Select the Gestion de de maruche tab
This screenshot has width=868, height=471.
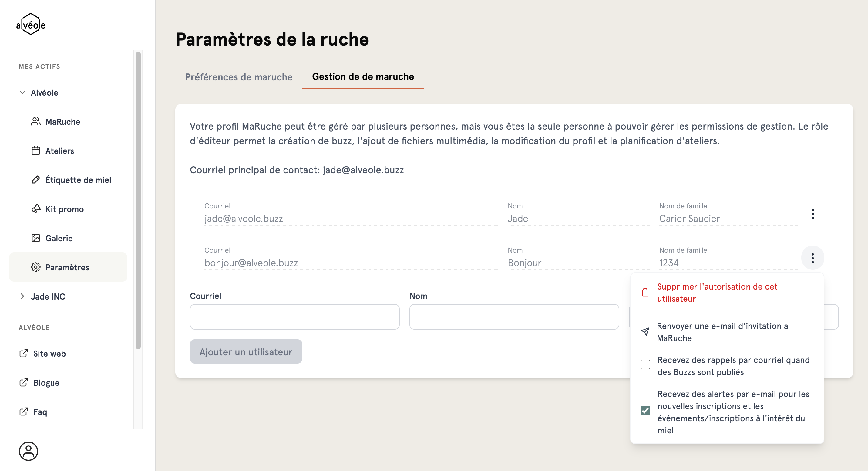[362, 76]
